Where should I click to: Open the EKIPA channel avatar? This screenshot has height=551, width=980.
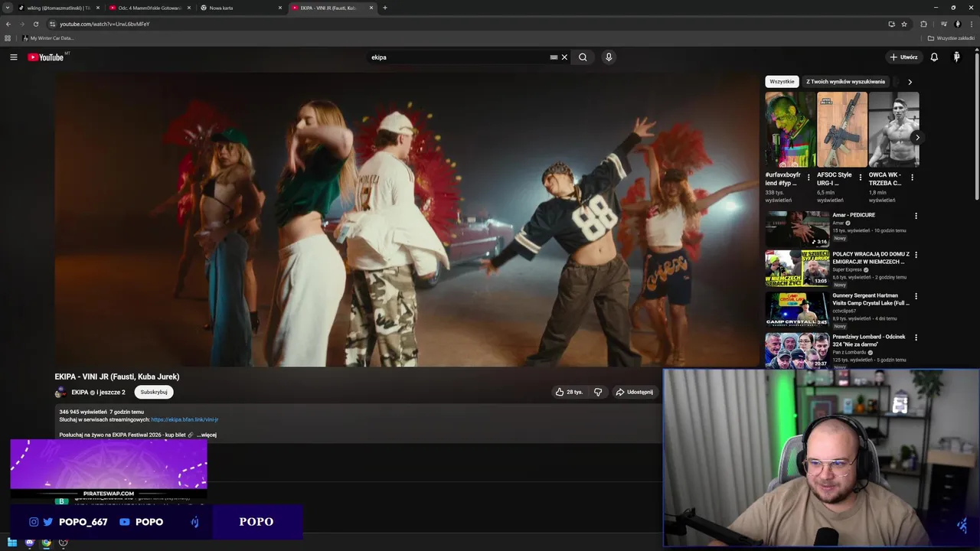pos(60,393)
